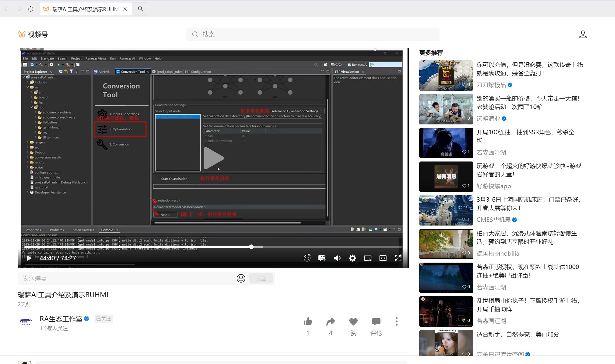Screen dimensions: 615x364
Task: Open 乱世棋局由你执子 video thumbnail
Action: click(446, 311)
